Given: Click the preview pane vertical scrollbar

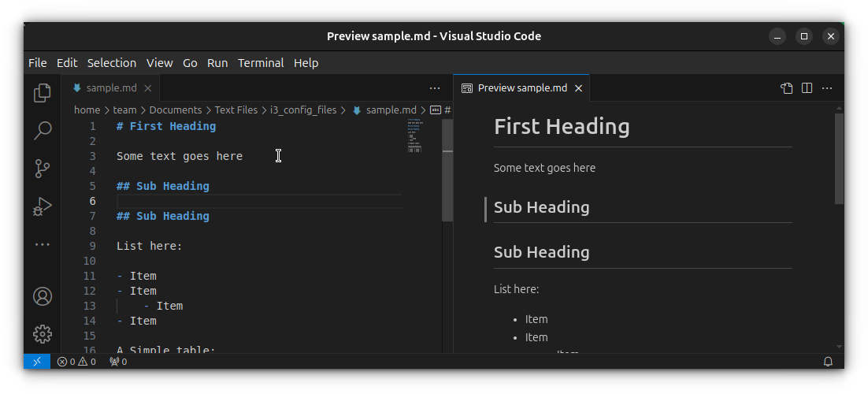Looking at the screenshot, I should tap(839, 158).
